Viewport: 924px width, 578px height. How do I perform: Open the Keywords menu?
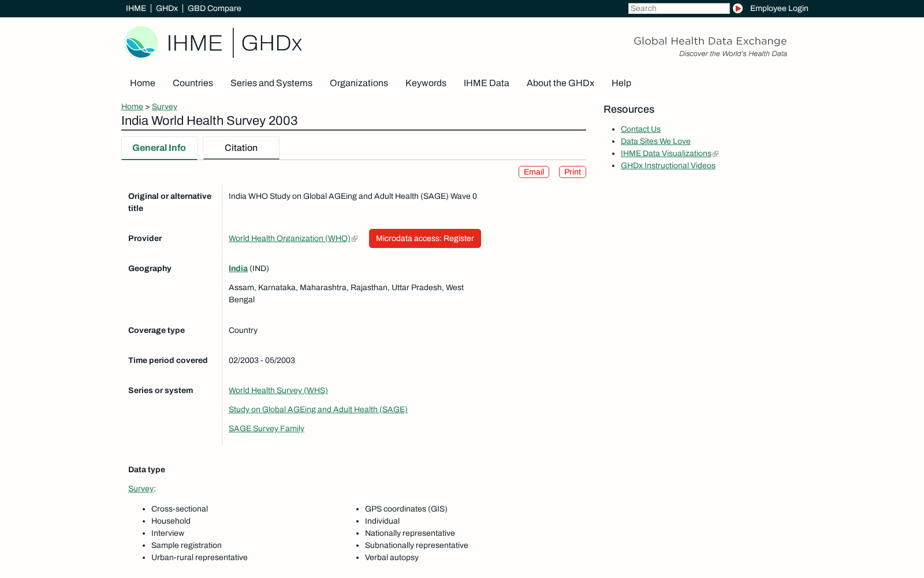[426, 83]
